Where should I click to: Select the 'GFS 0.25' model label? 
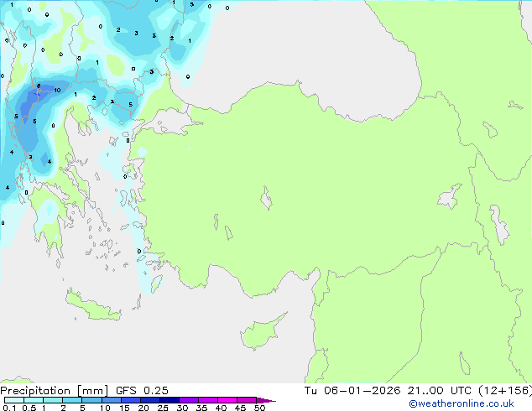click(x=142, y=391)
